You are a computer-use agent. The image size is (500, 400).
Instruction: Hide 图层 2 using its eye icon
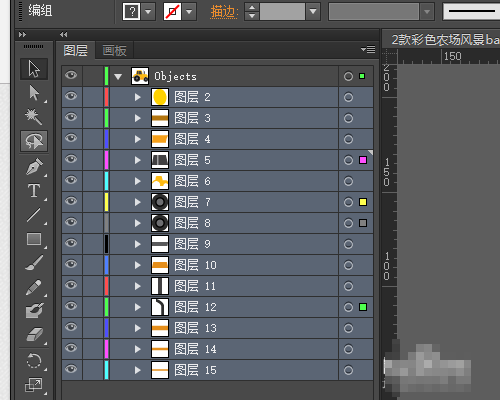tap(71, 96)
